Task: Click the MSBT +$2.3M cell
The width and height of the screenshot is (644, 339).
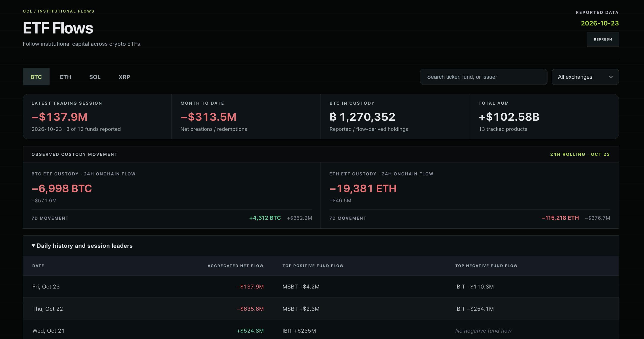Action: pos(301,309)
